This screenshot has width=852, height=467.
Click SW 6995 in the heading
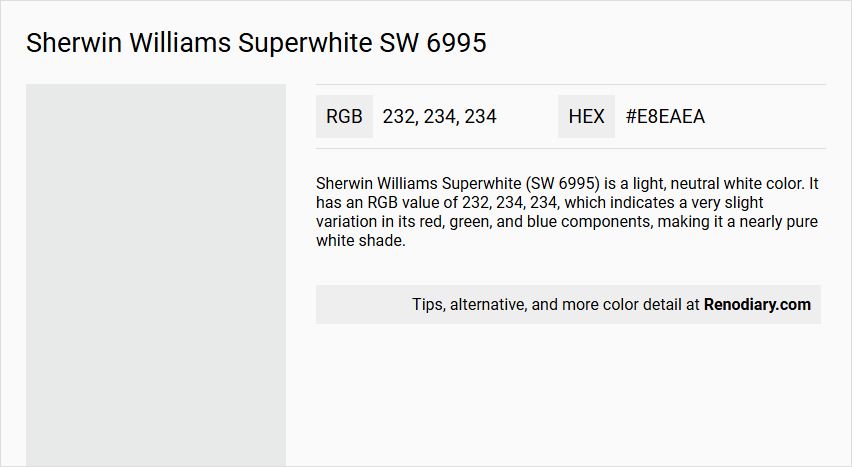432,43
